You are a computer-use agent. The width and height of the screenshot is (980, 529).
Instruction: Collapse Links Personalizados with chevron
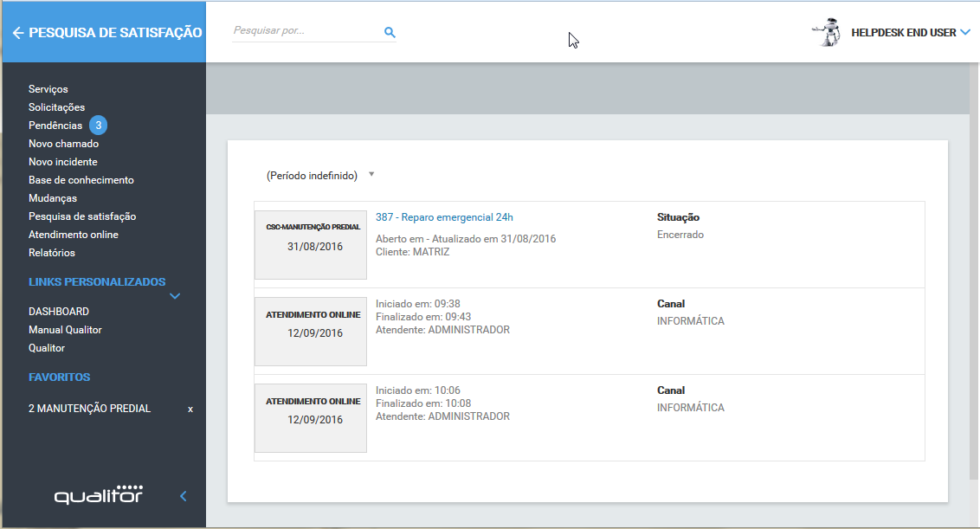pyautogui.click(x=175, y=296)
